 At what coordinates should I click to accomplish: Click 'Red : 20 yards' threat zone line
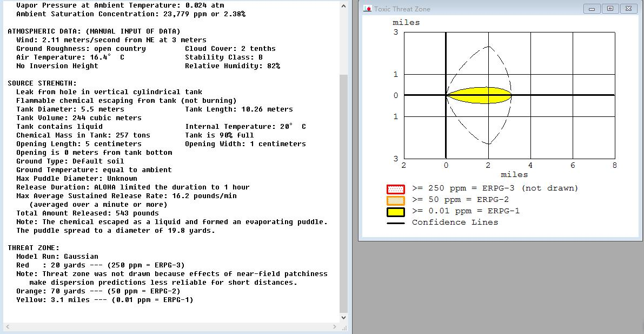101,265
